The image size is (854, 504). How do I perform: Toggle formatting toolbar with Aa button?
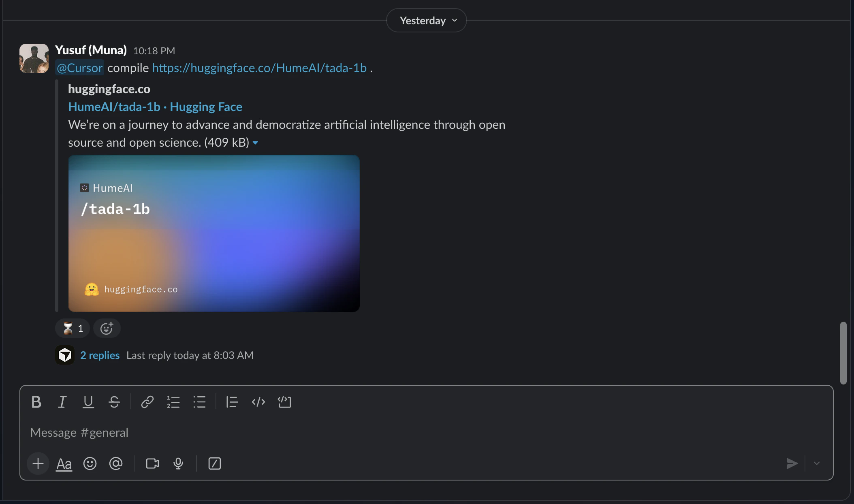64,463
